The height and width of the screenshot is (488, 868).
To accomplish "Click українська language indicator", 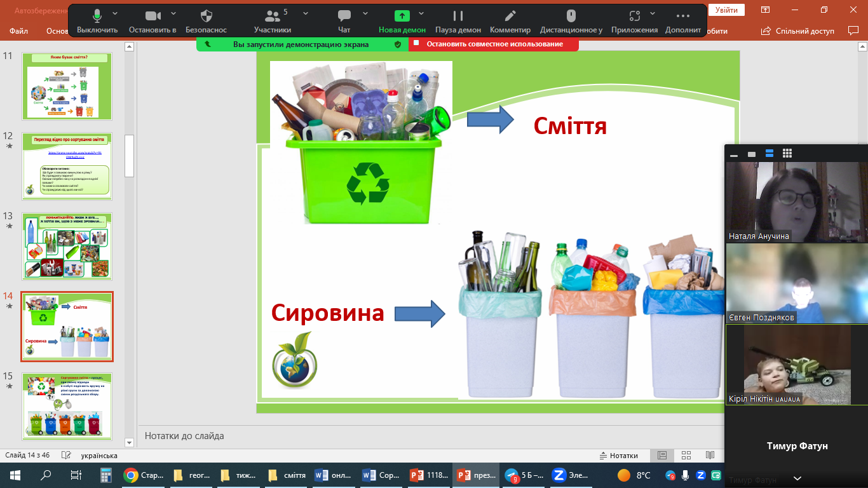I will coord(99,456).
